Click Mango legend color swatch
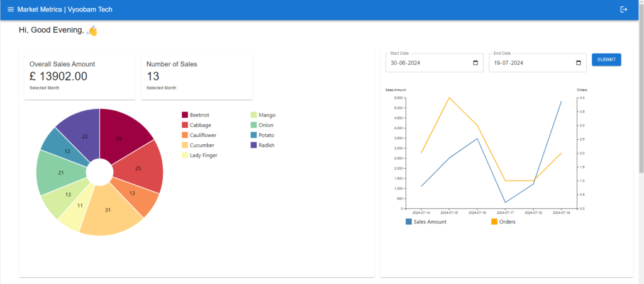 [x=253, y=115]
